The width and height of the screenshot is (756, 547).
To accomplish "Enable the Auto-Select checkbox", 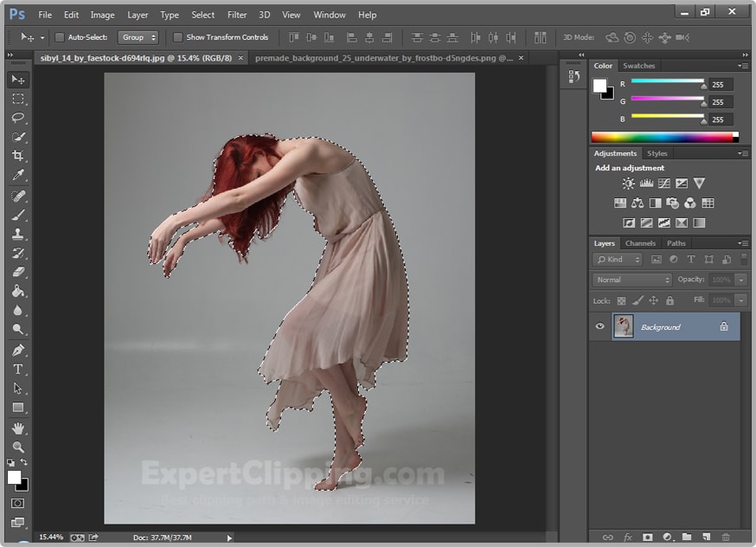I will [x=59, y=37].
